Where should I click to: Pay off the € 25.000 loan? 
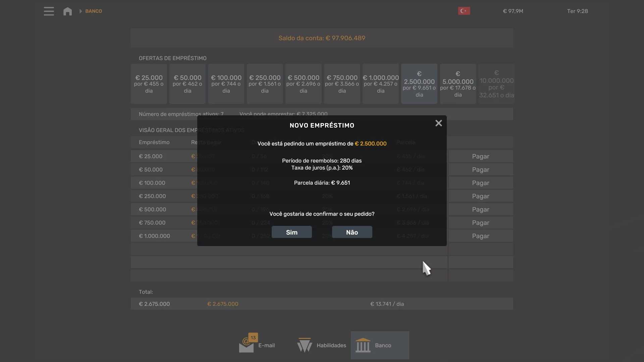pyautogui.click(x=480, y=157)
